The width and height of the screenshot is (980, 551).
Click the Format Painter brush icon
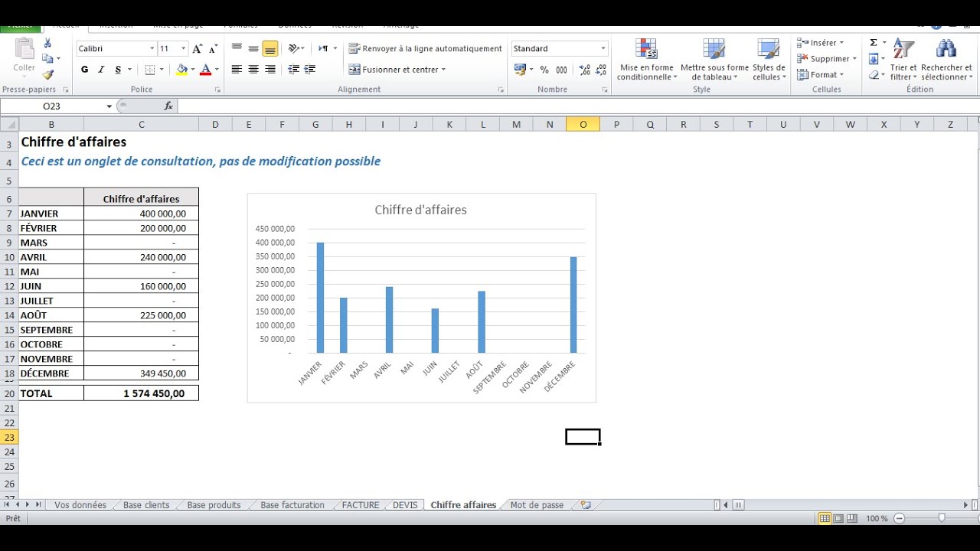pos(47,74)
